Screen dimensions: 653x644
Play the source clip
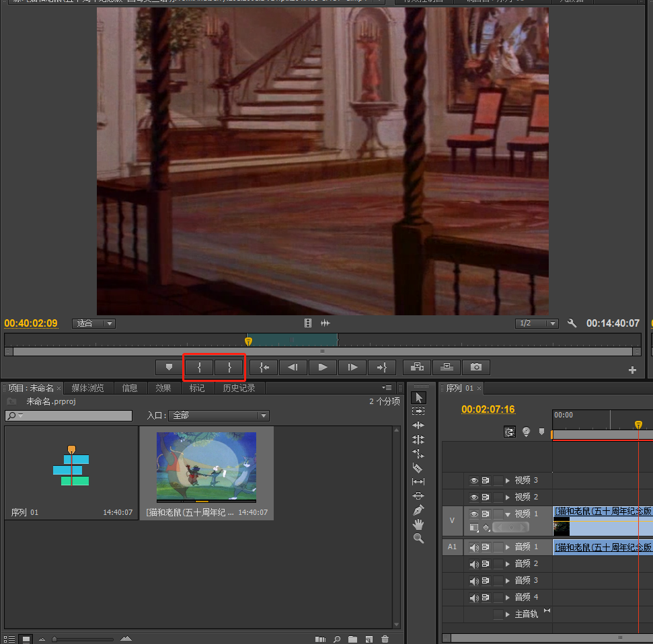coord(323,367)
